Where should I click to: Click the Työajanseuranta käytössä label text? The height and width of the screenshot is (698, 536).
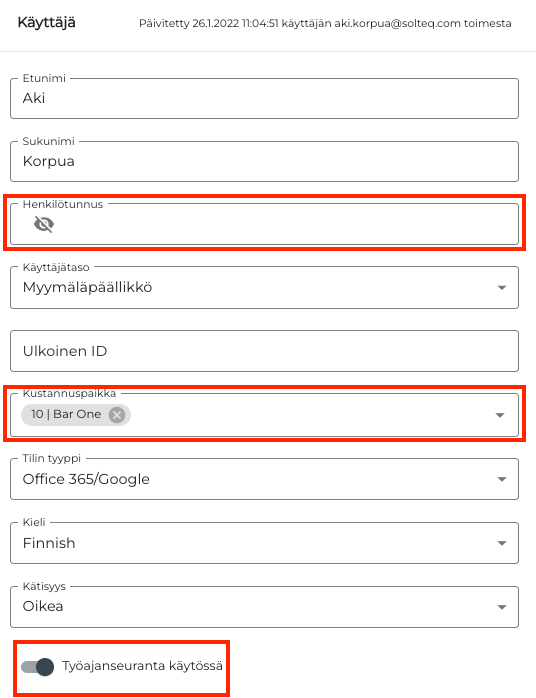142,666
